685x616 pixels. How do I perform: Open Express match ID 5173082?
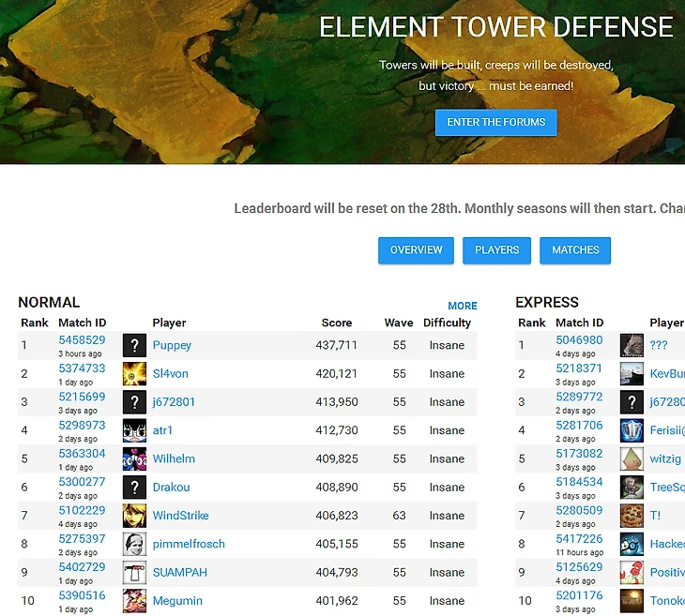[x=579, y=454]
